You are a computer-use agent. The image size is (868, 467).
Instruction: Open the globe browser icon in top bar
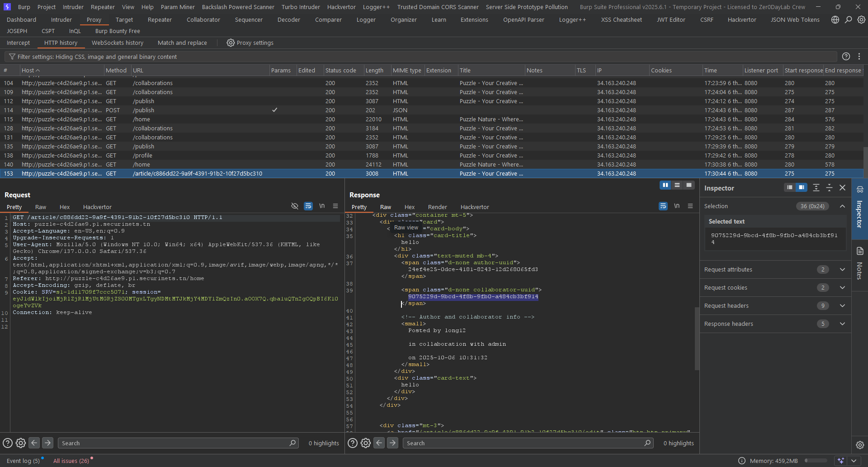pos(835,20)
